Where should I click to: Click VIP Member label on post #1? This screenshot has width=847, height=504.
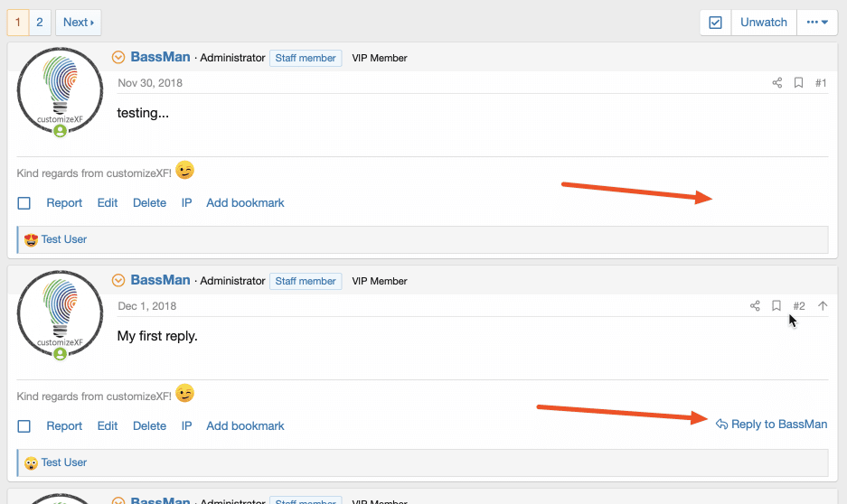pyautogui.click(x=379, y=58)
